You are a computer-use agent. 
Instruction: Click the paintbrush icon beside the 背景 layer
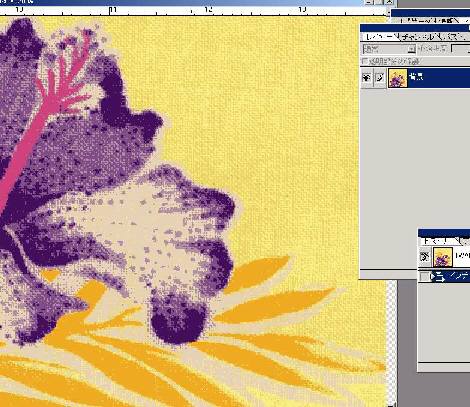point(380,78)
